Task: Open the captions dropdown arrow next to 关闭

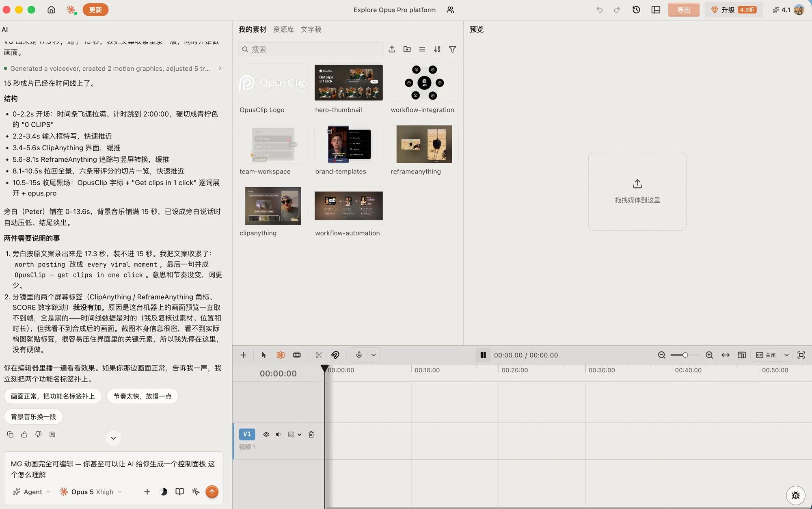Action: click(786, 355)
